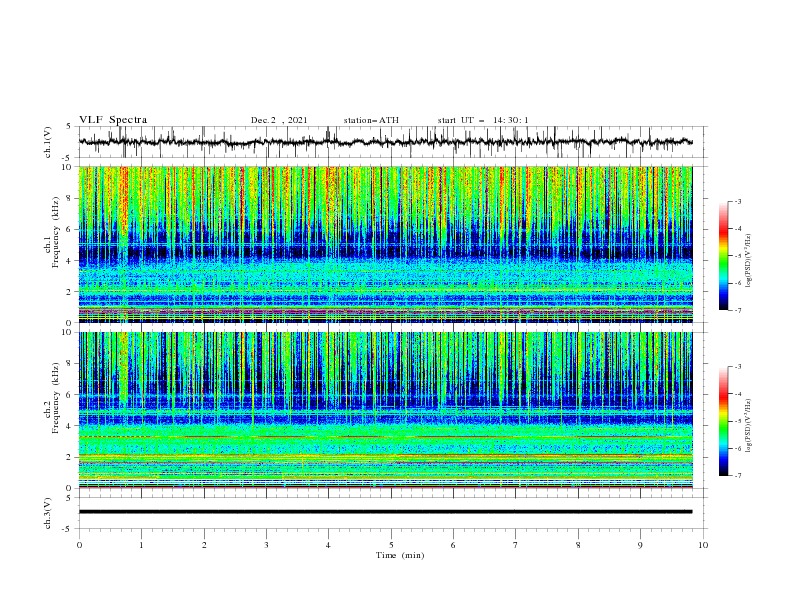This screenshot has height=612, width=792.
Task: Click the ch.3(V) axis tick label -5
Action: click(x=67, y=529)
